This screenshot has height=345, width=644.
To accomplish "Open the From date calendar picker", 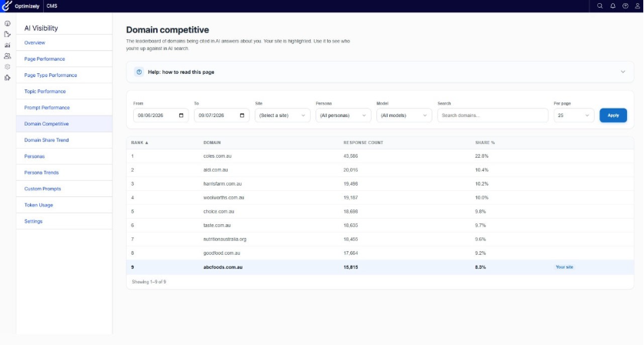I will (x=181, y=116).
